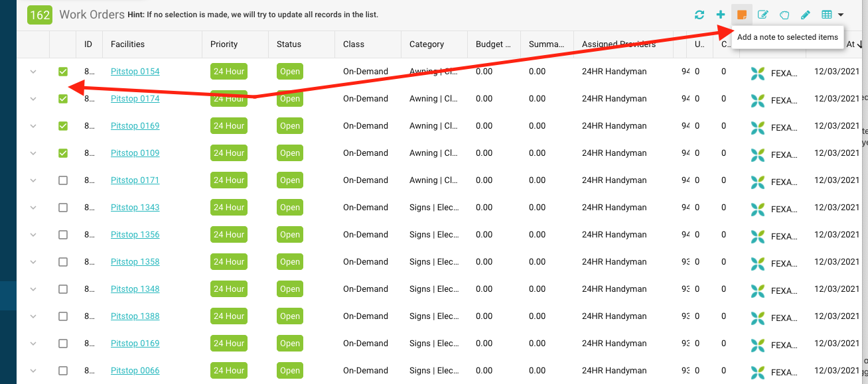
Task: Open the Pitstop 1356 facility link
Action: tap(135, 234)
